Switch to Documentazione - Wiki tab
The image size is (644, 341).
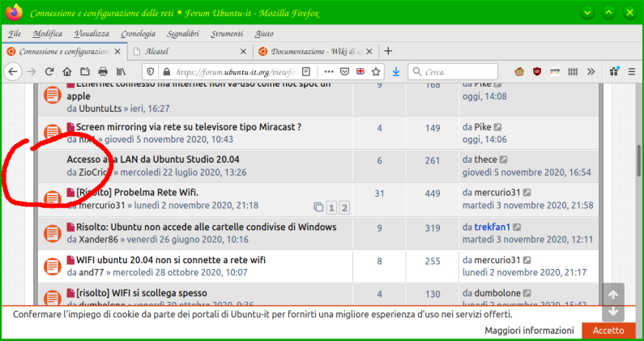(x=315, y=52)
